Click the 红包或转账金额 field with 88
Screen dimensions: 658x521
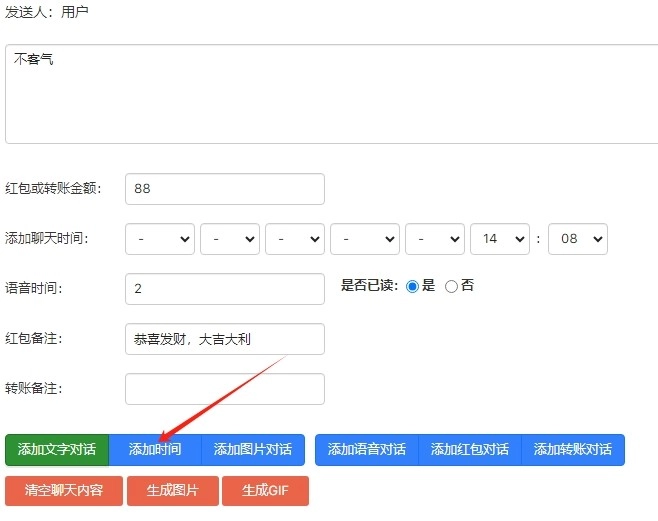(x=225, y=189)
